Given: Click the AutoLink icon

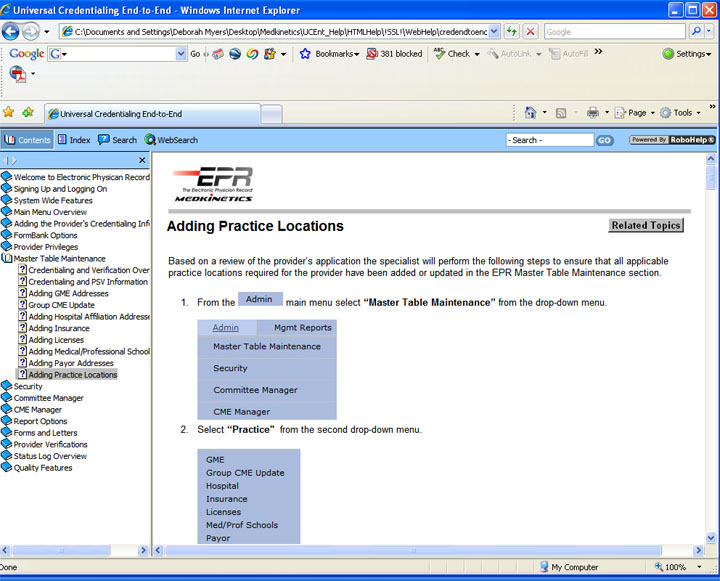Looking at the screenshot, I should click(x=493, y=54).
